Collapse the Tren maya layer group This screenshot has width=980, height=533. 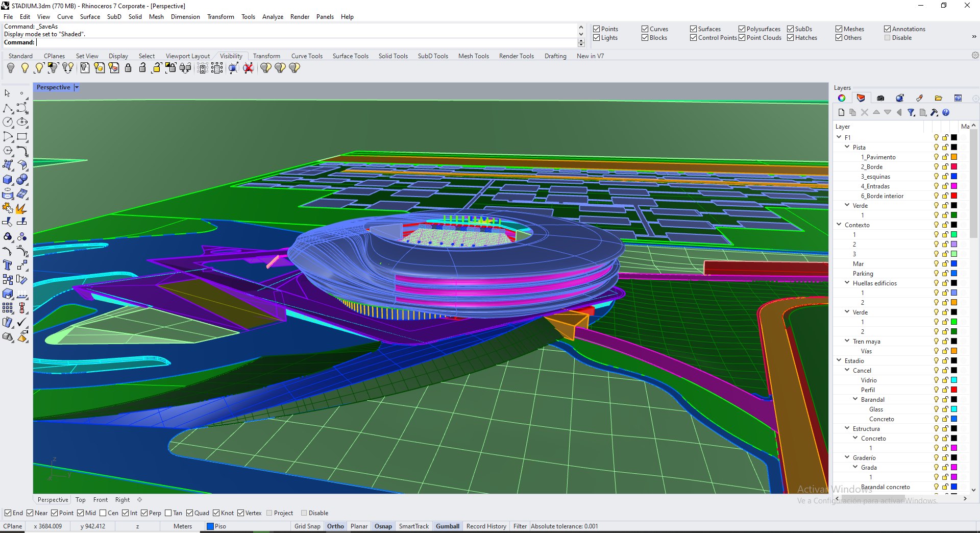coord(847,341)
